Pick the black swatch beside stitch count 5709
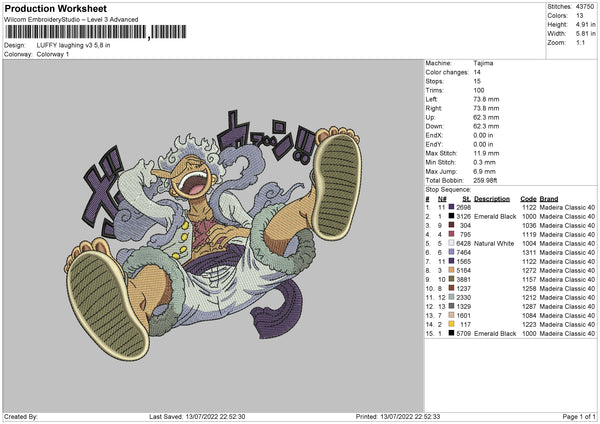 [451, 333]
